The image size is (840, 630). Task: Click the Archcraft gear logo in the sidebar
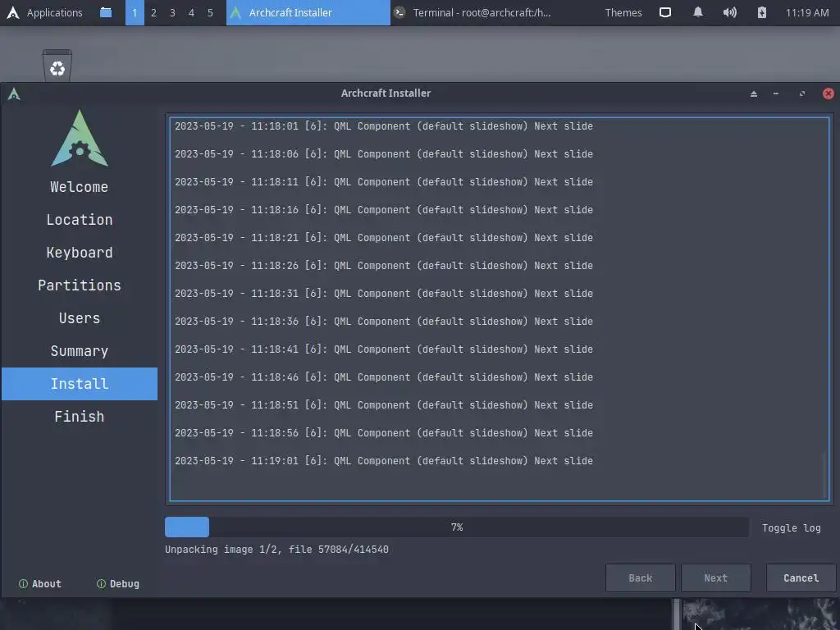pyautogui.click(x=80, y=138)
